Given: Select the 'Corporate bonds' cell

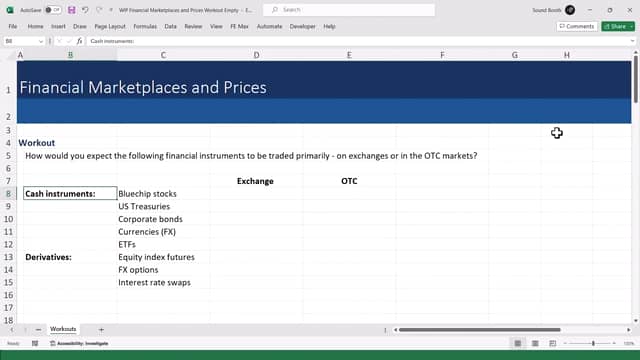Looking at the screenshot, I should pyautogui.click(x=163, y=219).
